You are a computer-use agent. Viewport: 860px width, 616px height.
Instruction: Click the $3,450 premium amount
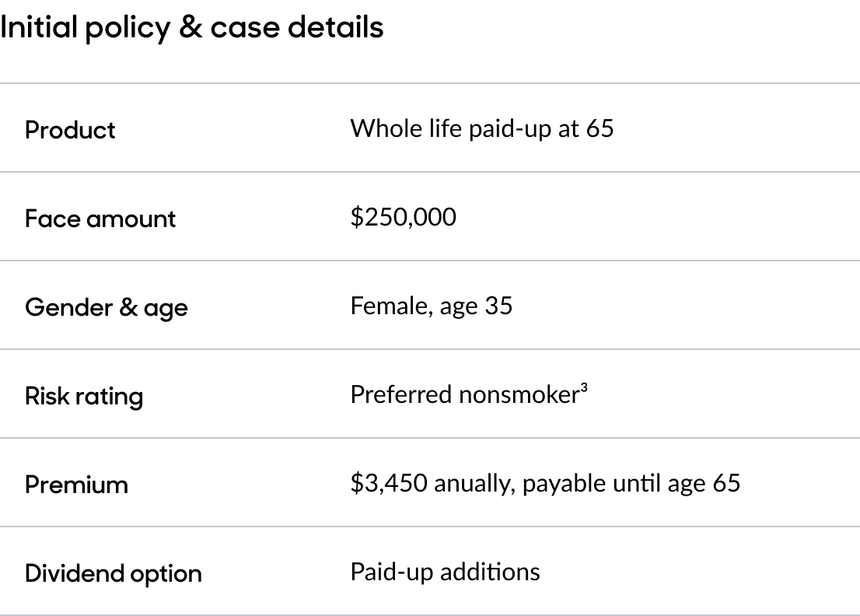tap(389, 483)
